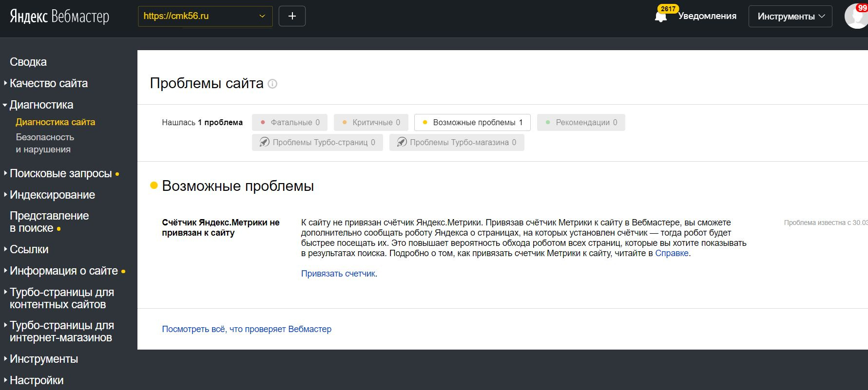The height and width of the screenshot is (390, 868).
Task: Click the Яндекс Вебмастер logo
Action: click(59, 17)
